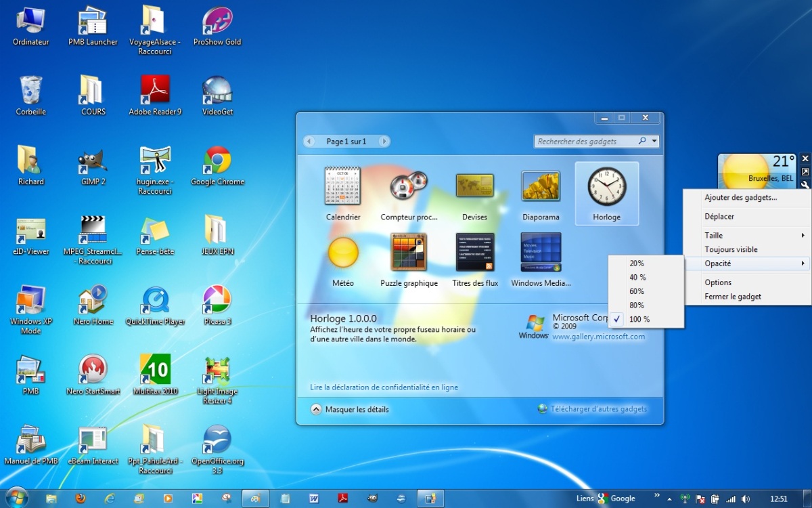The image size is (812, 508).
Task: Choose Options from the gadget menu
Action: [x=747, y=282]
